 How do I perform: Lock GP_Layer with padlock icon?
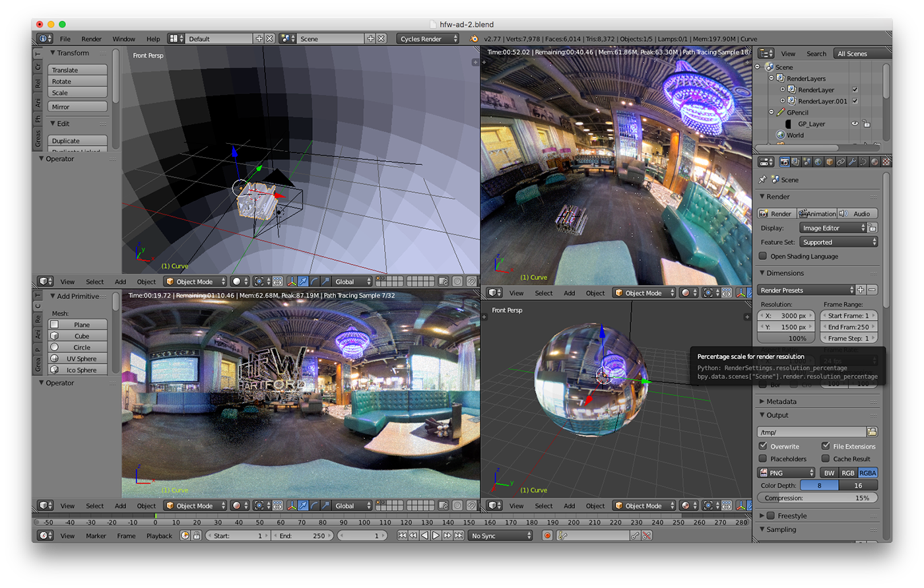867,124
